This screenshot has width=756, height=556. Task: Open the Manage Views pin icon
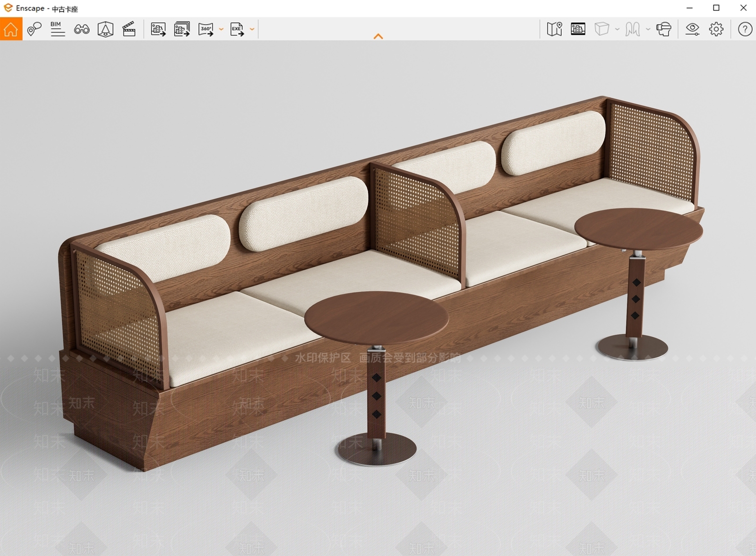pos(34,29)
